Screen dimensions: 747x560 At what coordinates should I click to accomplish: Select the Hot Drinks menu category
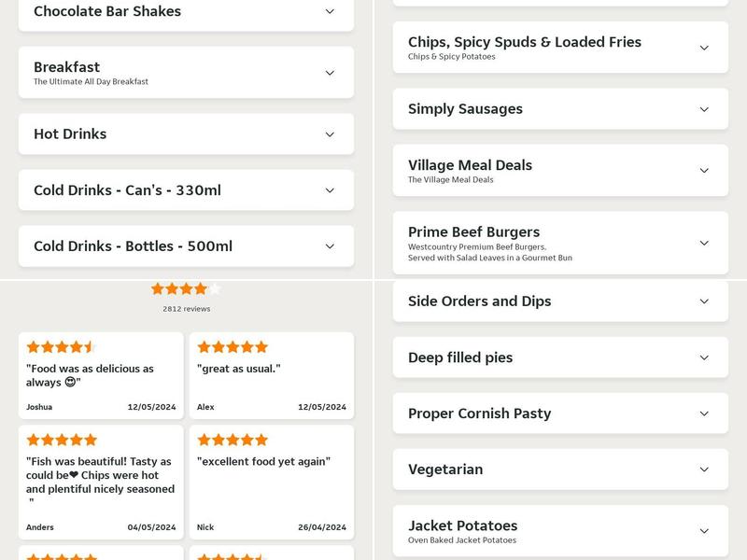186,133
